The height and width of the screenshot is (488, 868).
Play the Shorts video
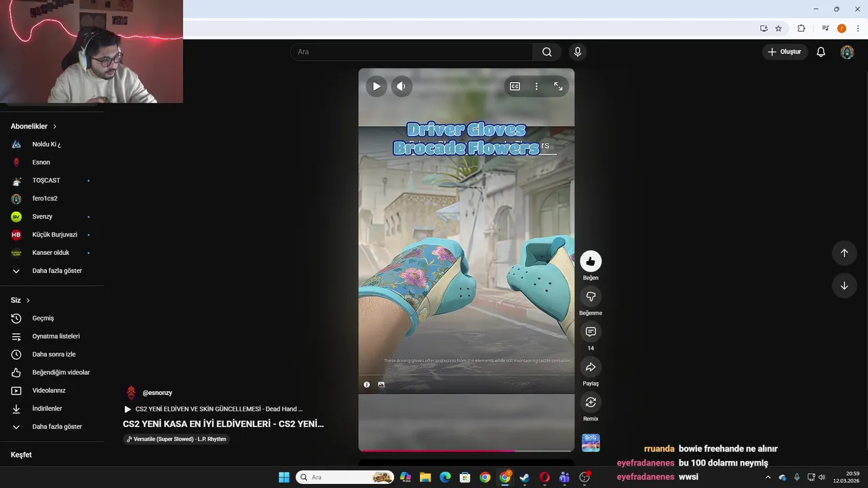point(376,86)
